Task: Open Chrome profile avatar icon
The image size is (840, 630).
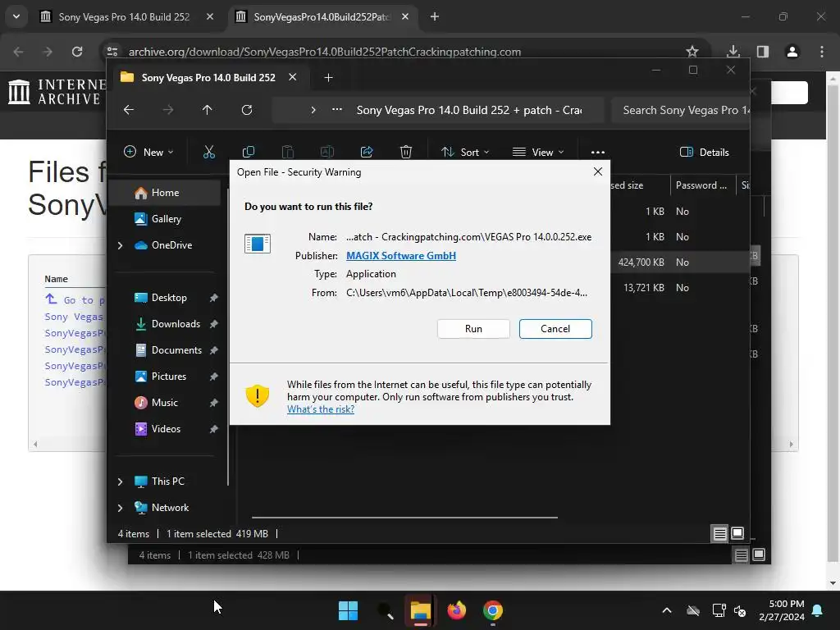Action: click(x=792, y=52)
